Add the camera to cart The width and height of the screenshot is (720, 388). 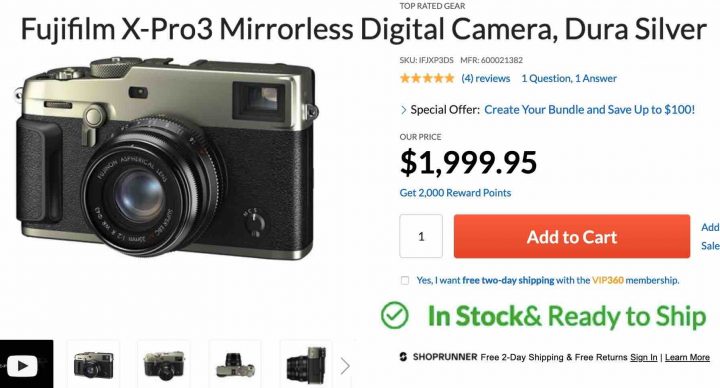572,236
